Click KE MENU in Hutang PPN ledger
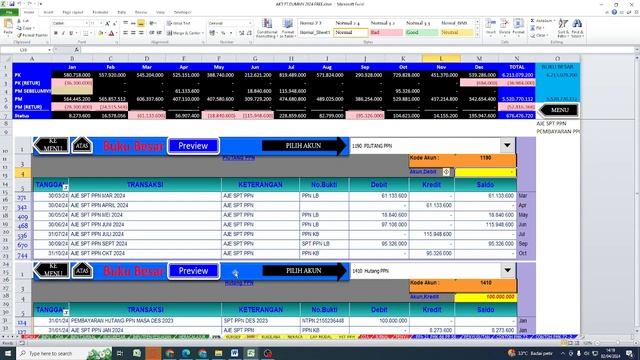Viewport: 640px width, 360px height. (51, 270)
